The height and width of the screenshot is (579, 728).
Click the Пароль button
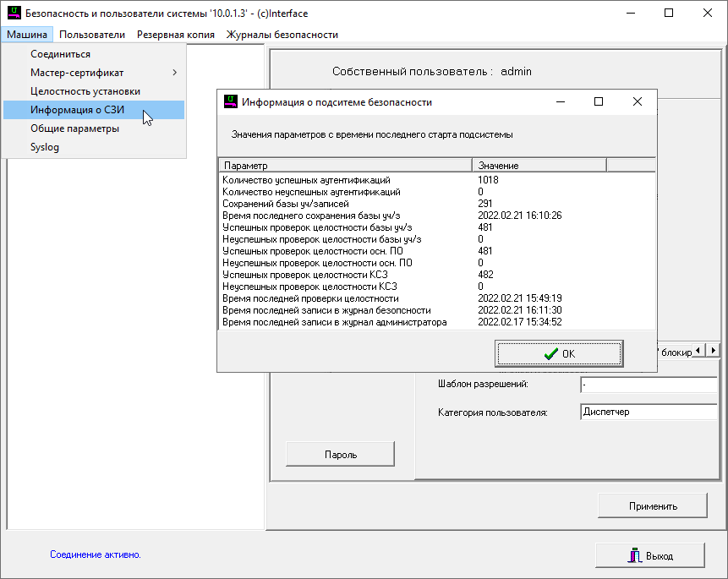[x=340, y=455]
